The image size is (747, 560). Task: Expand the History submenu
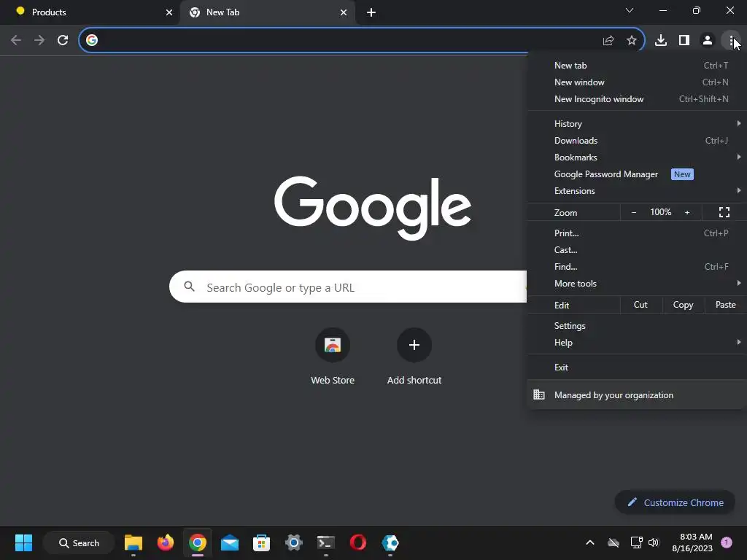(x=637, y=124)
